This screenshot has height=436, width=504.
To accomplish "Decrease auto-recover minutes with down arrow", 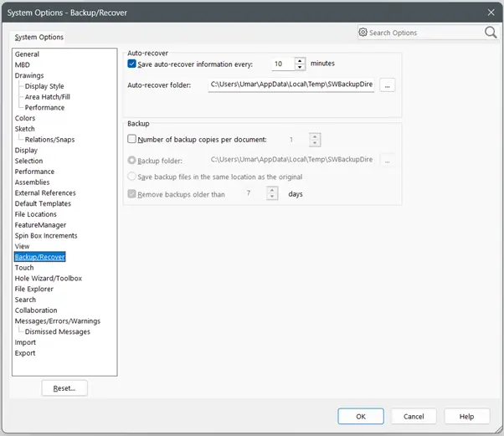I will tap(300, 67).
